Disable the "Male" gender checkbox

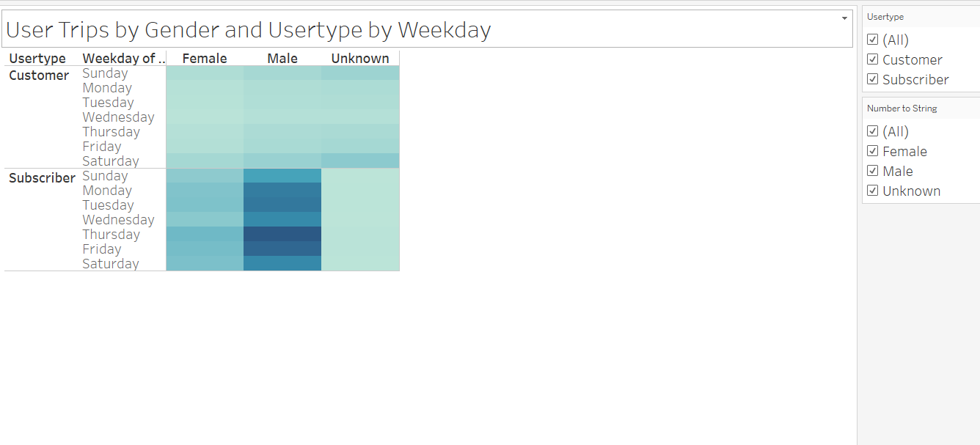tap(872, 170)
